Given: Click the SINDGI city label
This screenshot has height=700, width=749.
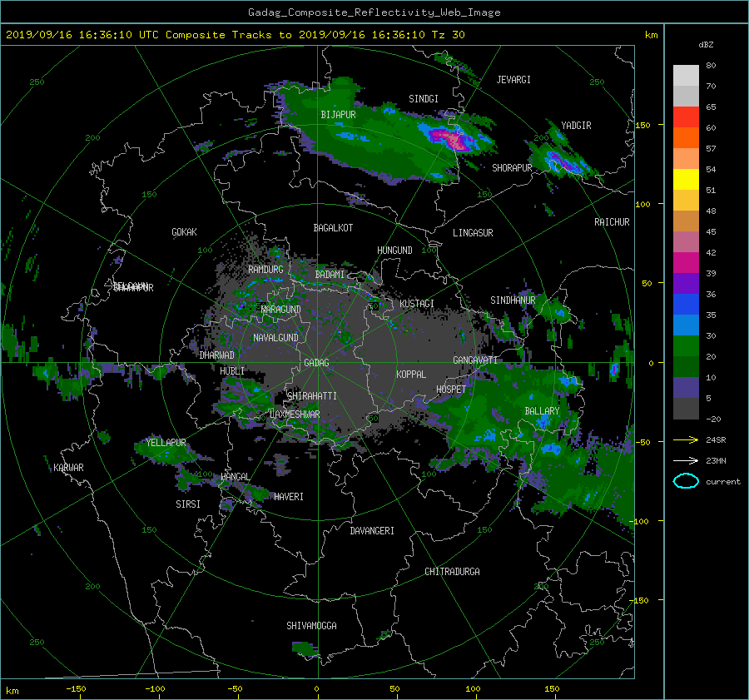Looking at the screenshot, I should [x=424, y=99].
